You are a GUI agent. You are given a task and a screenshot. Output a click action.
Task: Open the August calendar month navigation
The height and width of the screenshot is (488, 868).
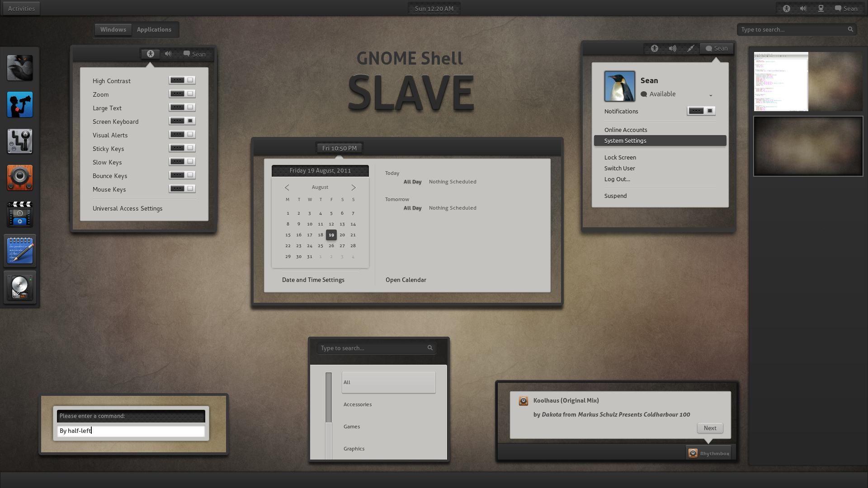coord(320,187)
